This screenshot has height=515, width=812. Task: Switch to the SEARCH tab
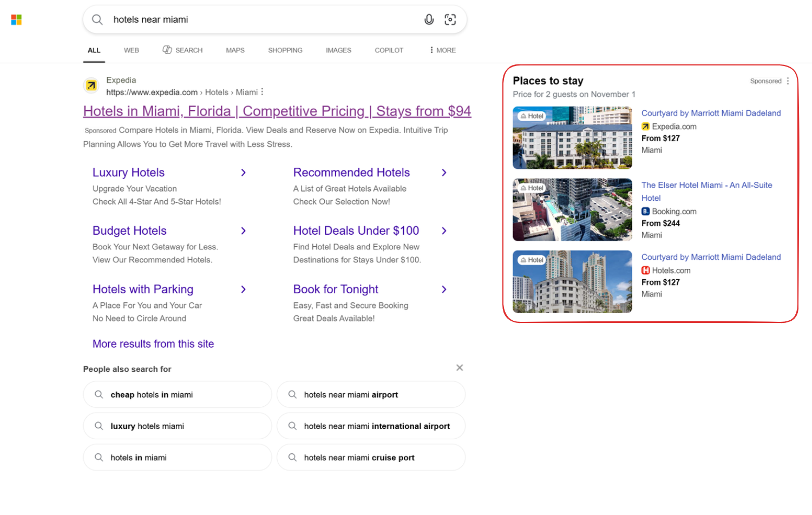(182, 50)
